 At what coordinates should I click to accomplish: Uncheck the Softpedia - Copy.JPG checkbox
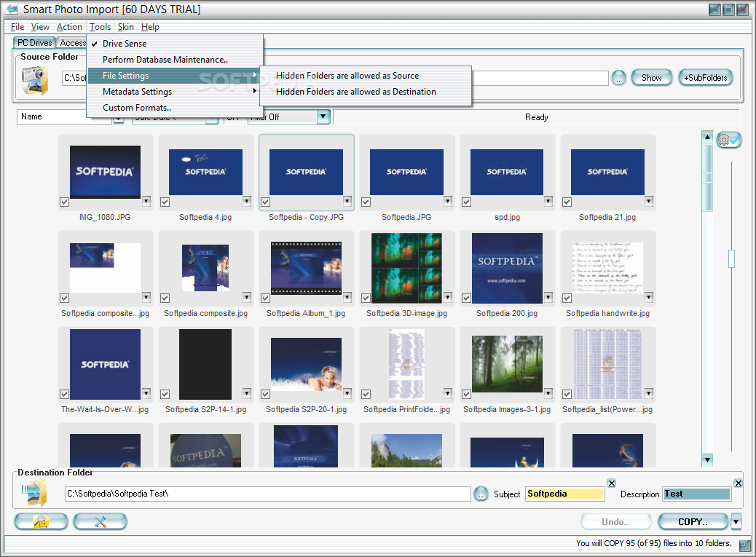click(266, 202)
